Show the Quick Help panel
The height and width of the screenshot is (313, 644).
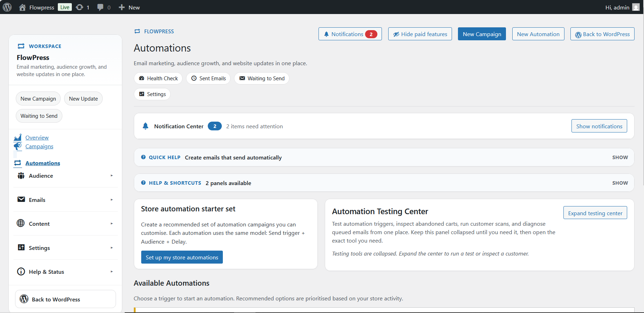click(x=620, y=157)
